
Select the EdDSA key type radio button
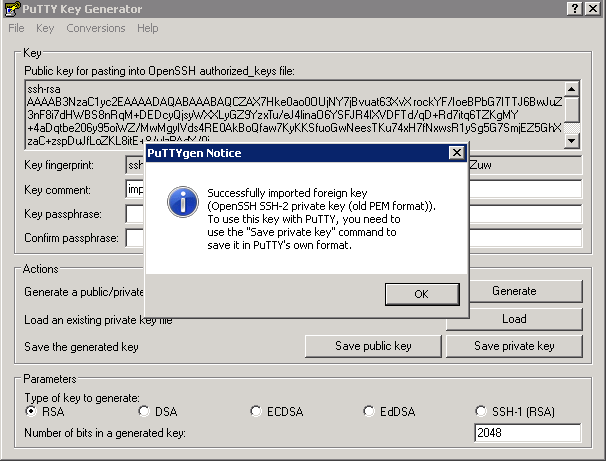pyautogui.click(x=369, y=411)
